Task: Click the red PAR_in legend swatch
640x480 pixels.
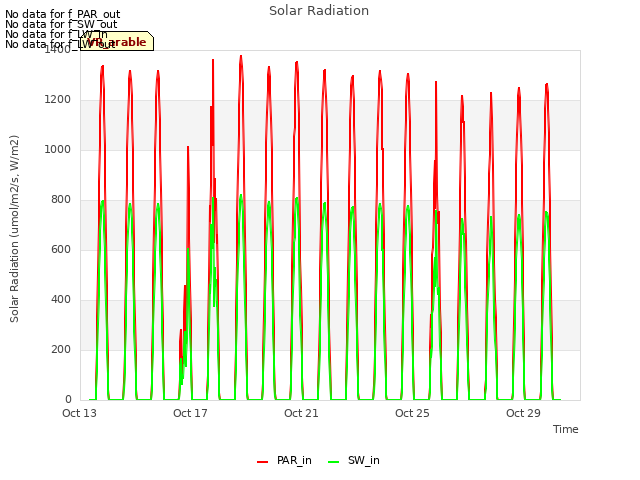Action: [x=262, y=462]
